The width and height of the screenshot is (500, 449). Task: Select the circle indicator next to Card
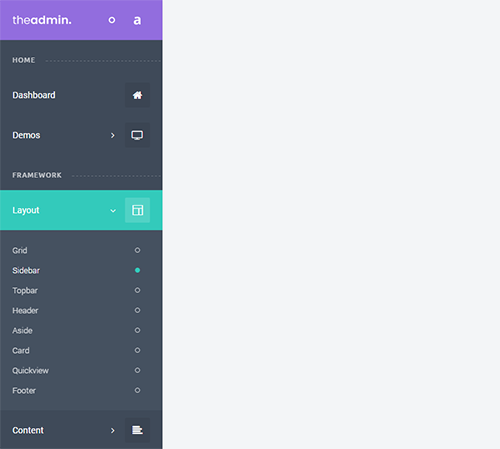[137, 350]
